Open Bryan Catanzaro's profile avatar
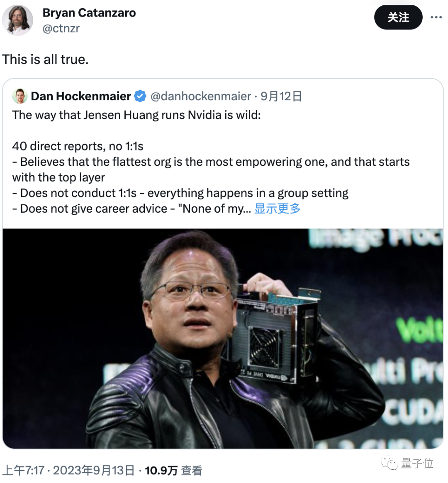448x483 pixels. (x=17, y=20)
